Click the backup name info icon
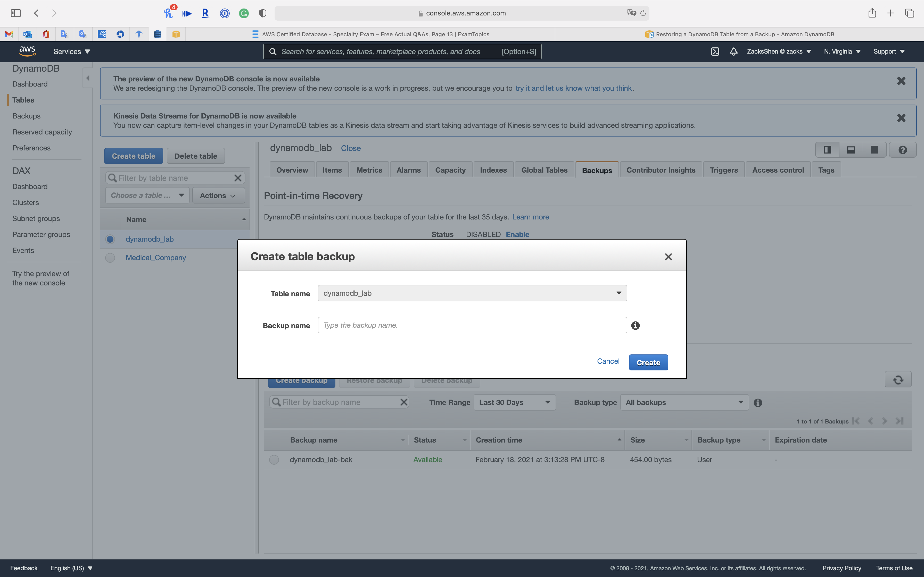The width and height of the screenshot is (924, 577). (635, 326)
